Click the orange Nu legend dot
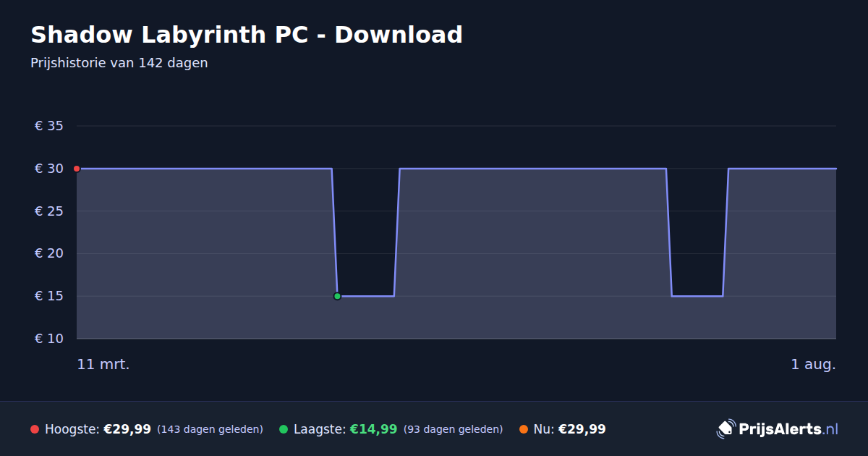Screen dimensions: 868x456 [x=524, y=429]
